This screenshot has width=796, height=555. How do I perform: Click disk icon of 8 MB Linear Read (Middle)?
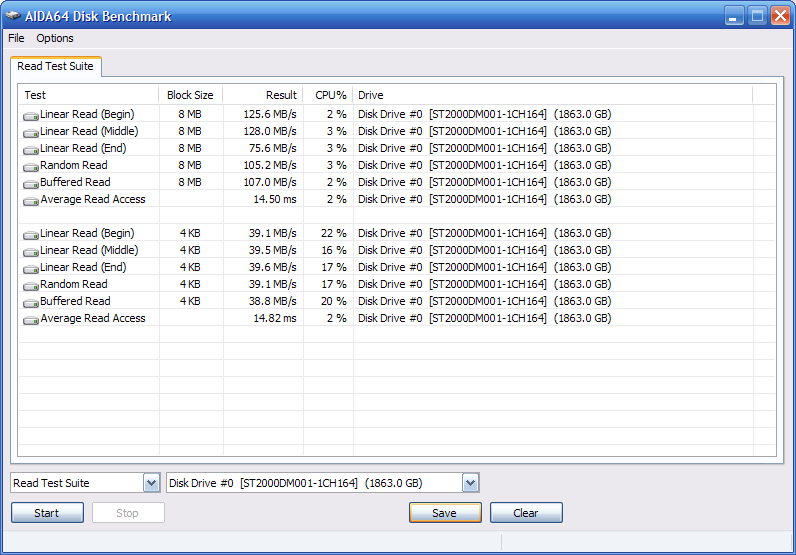point(31,133)
